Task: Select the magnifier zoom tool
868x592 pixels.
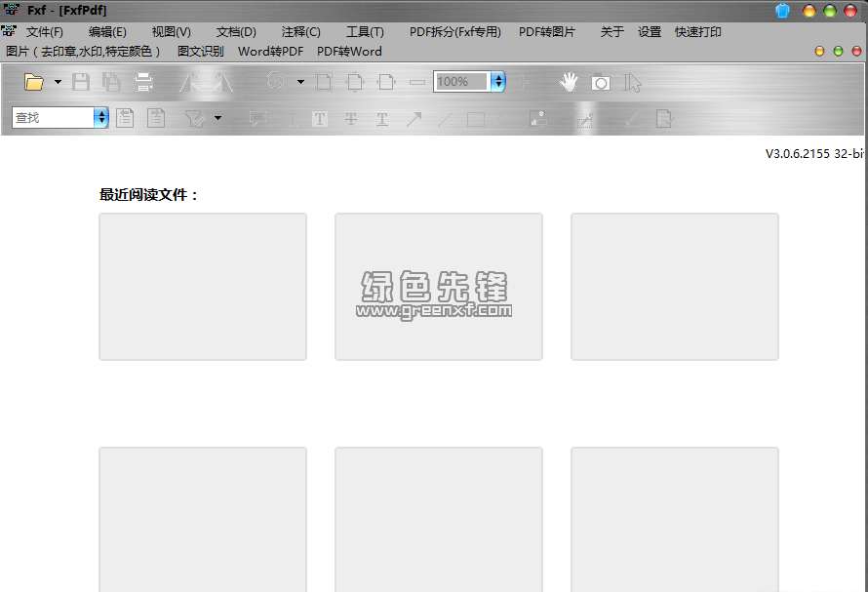Action: (276, 82)
